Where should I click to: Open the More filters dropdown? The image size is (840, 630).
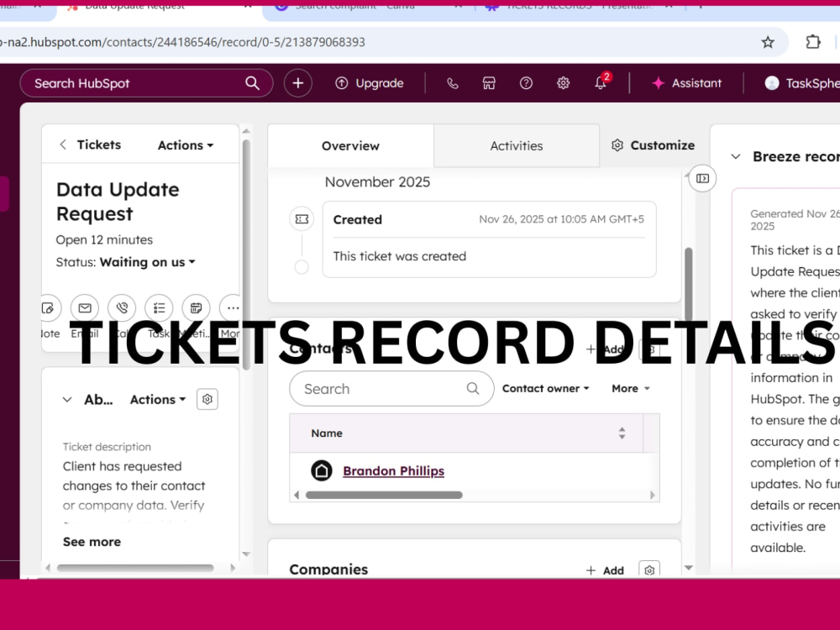(631, 388)
